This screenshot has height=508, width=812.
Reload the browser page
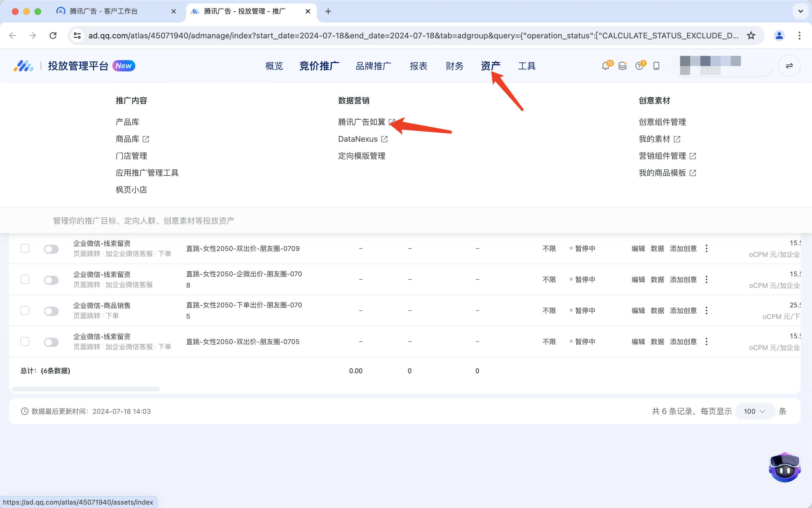tap(53, 36)
